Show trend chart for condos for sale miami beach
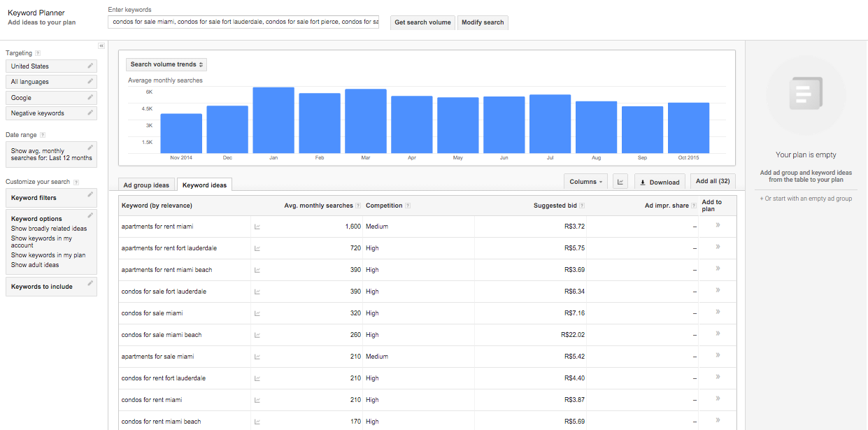The width and height of the screenshot is (868, 430). click(x=257, y=335)
